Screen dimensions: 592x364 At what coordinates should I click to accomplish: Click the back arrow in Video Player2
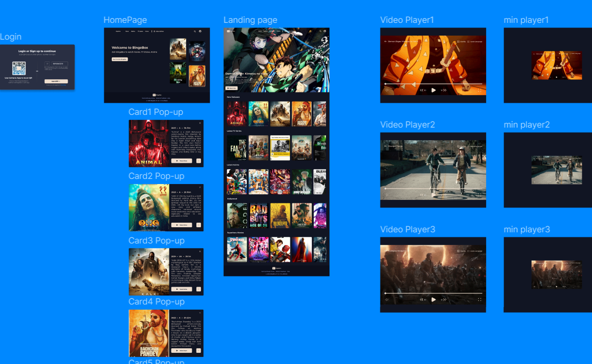coord(386,146)
